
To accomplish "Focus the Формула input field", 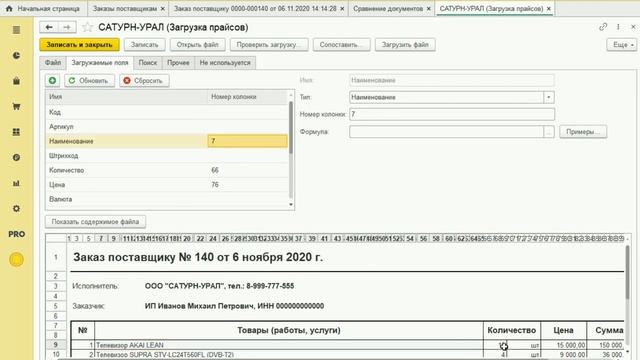I will point(447,131).
